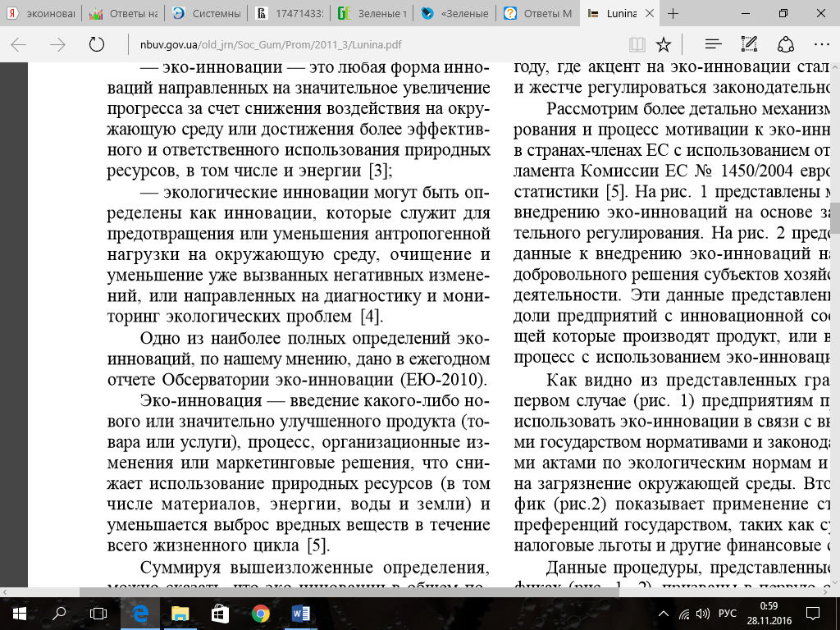
Task: Make a Web Note pen icon
Action: [x=749, y=44]
